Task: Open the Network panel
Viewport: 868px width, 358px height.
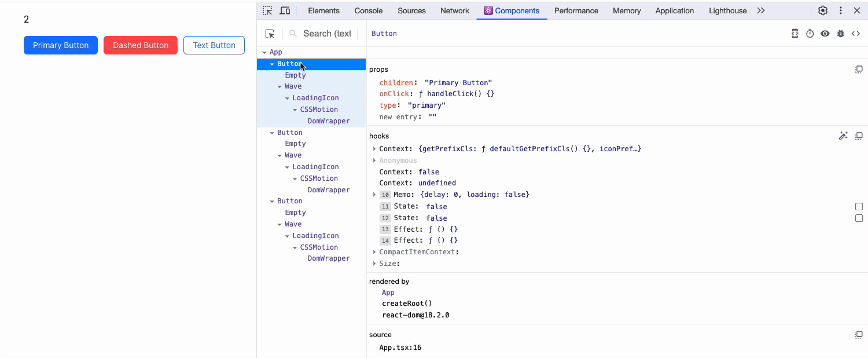Action: (454, 10)
